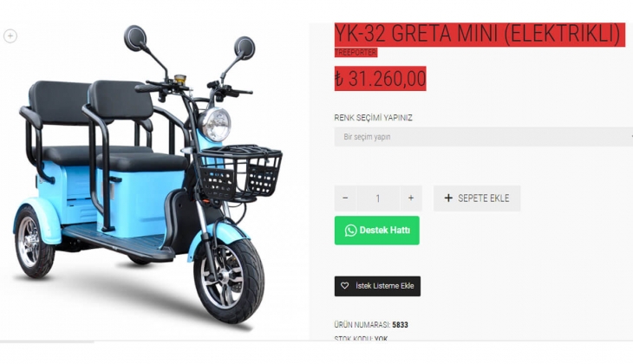The height and width of the screenshot is (364, 633).
Task: Click front basket of scooter image
Action: click(239, 172)
